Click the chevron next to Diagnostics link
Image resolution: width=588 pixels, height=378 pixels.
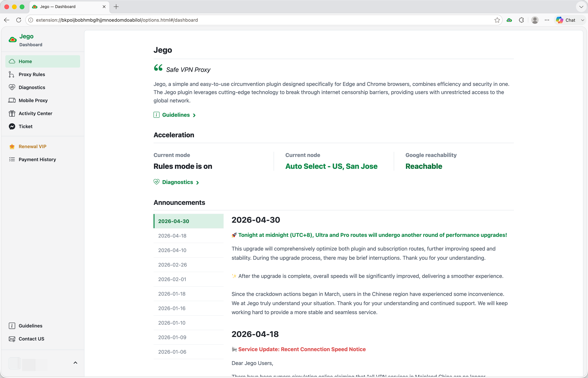coord(197,182)
